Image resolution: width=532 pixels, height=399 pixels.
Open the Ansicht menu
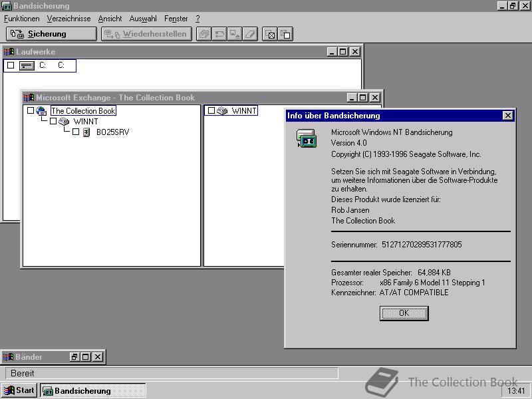click(x=110, y=19)
